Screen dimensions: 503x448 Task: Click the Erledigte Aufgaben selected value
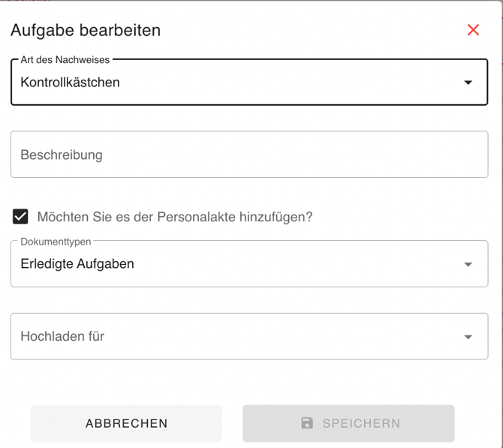click(x=77, y=263)
